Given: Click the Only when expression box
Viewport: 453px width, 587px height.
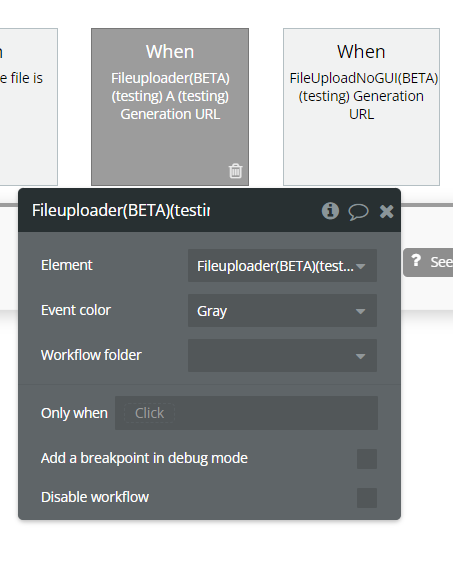Looking at the screenshot, I should 246,413.
